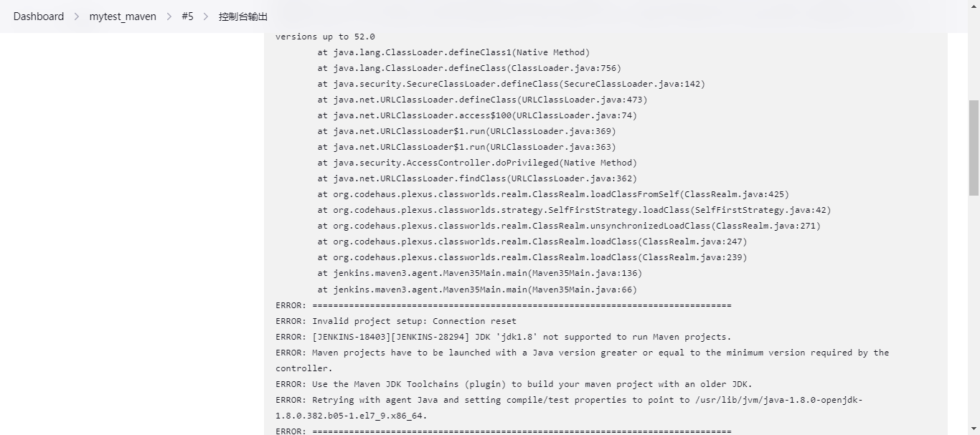
Task: Click the vertical scrollbar thumb
Action: tap(974, 147)
